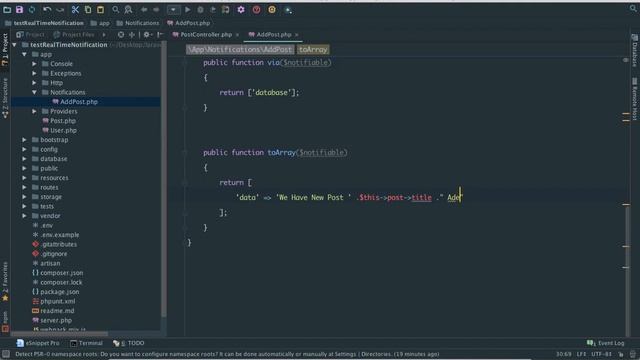Click the Redo arrow icon
Screen dimensions: 640x360
(x=60, y=9)
